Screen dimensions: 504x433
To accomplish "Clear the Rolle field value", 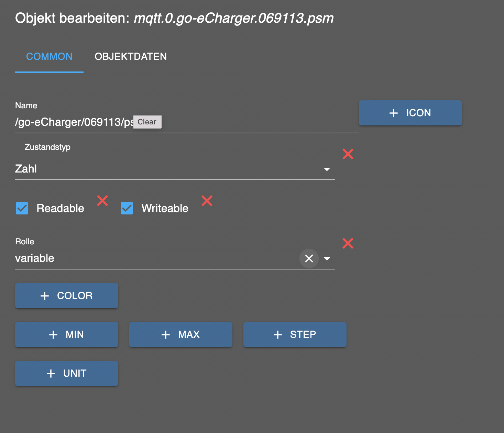I will pos(309,258).
